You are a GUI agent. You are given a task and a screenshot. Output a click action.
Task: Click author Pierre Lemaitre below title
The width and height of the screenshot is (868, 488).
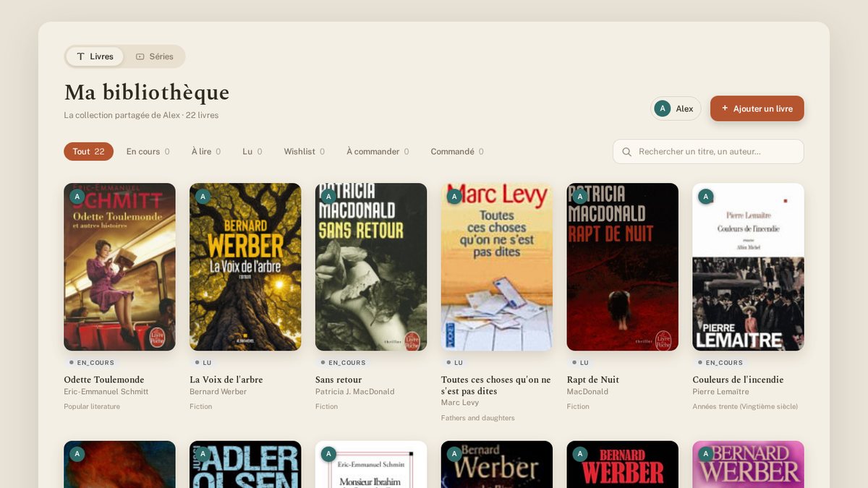(721, 392)
